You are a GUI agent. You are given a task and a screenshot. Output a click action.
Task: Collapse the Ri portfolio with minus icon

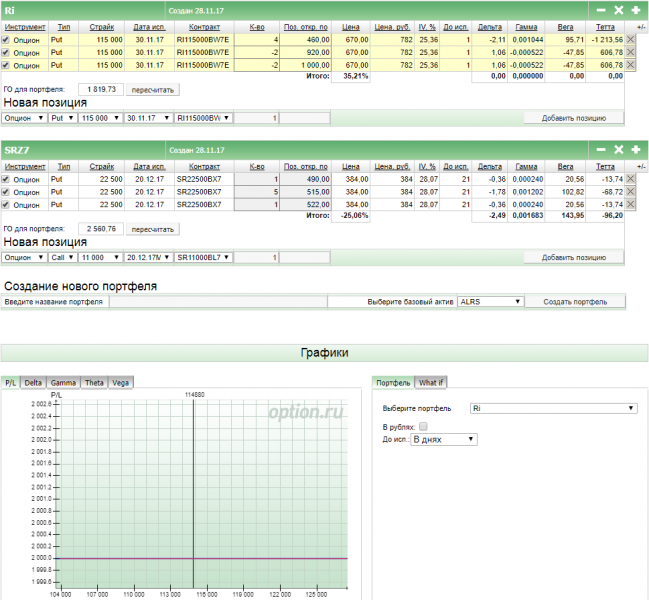pos(602,9)
